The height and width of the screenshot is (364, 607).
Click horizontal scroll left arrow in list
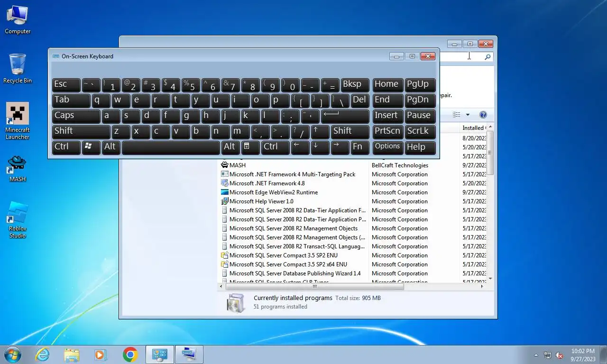(221, 286)
